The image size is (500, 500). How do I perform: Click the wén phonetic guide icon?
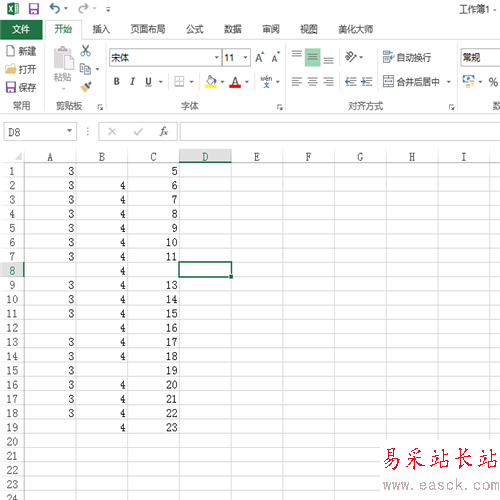pyautogui.click(x=266, y=82)
